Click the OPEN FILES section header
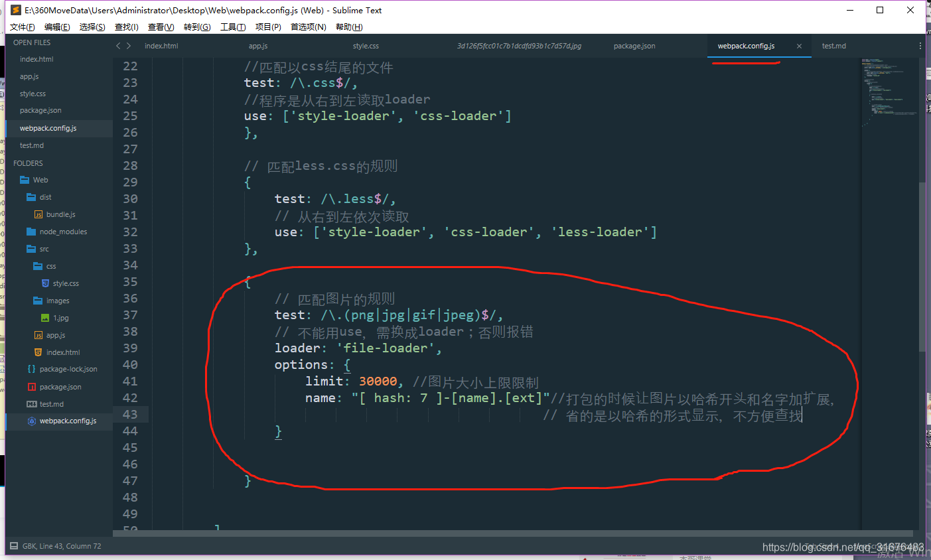This screenshot has width=931, height=560. pos(32,42)
